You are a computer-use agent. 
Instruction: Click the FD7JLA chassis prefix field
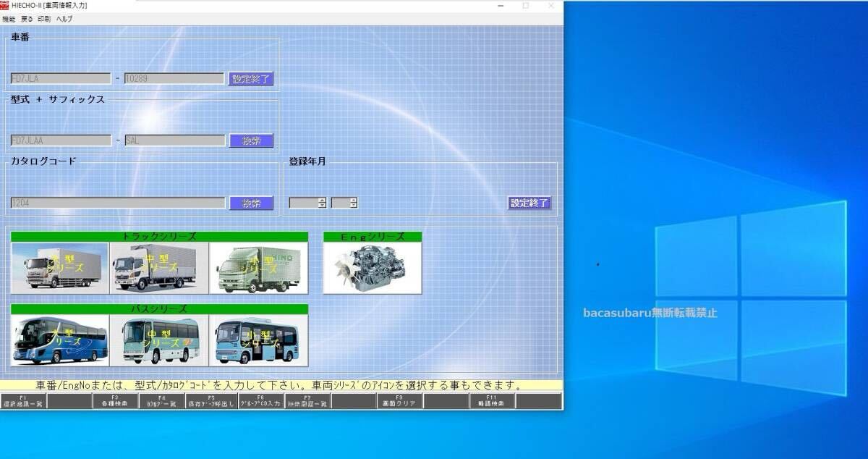pos(61,78)
